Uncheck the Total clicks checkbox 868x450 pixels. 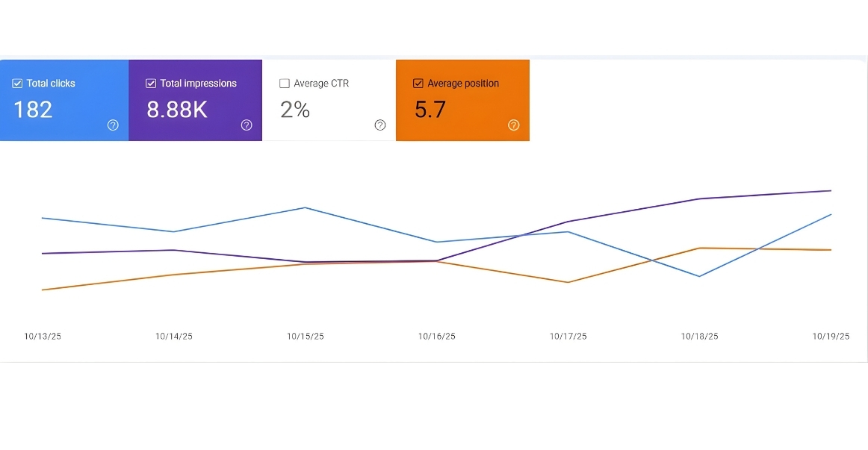click(x=18, y=84)
